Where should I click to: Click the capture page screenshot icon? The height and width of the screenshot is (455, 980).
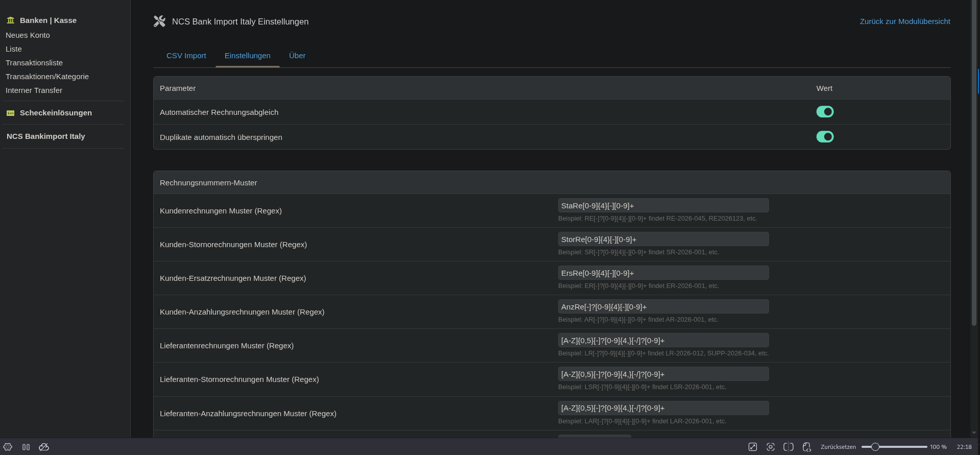771,447
